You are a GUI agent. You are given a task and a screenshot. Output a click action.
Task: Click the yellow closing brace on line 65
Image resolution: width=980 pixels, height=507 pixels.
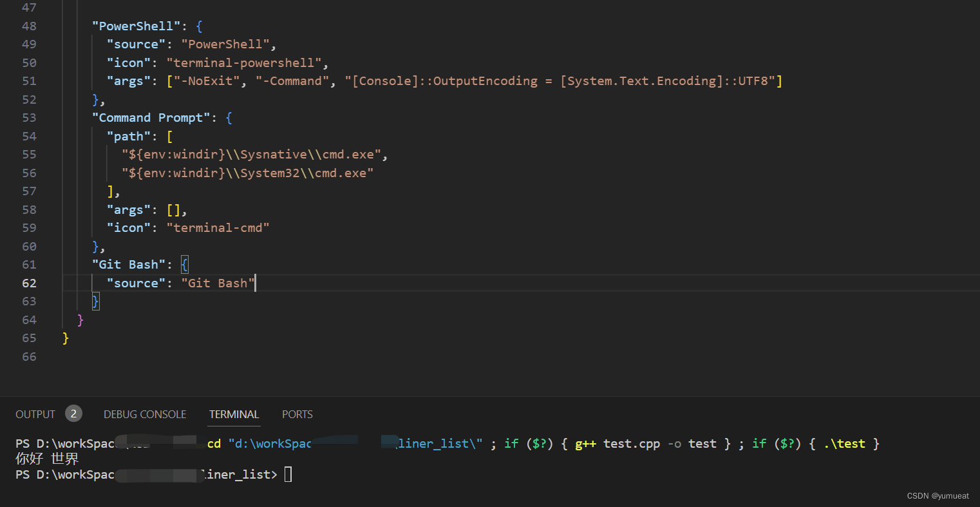(66, 338)
